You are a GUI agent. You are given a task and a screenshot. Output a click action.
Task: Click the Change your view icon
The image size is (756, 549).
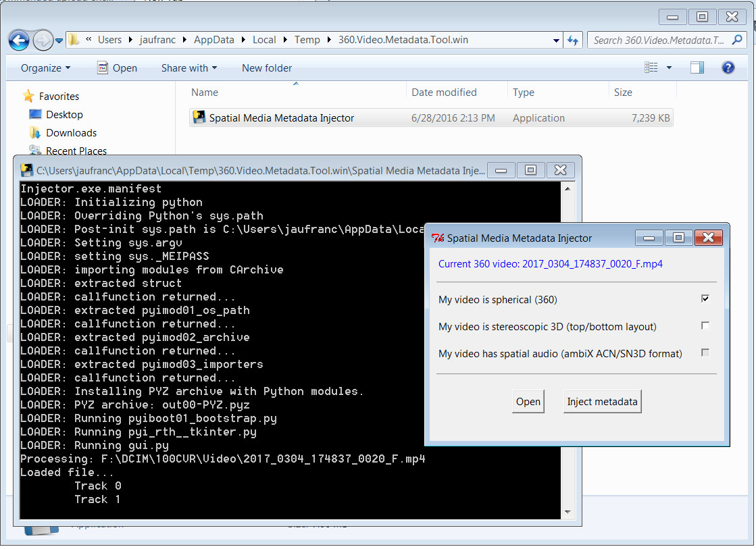tap(651, 68)
